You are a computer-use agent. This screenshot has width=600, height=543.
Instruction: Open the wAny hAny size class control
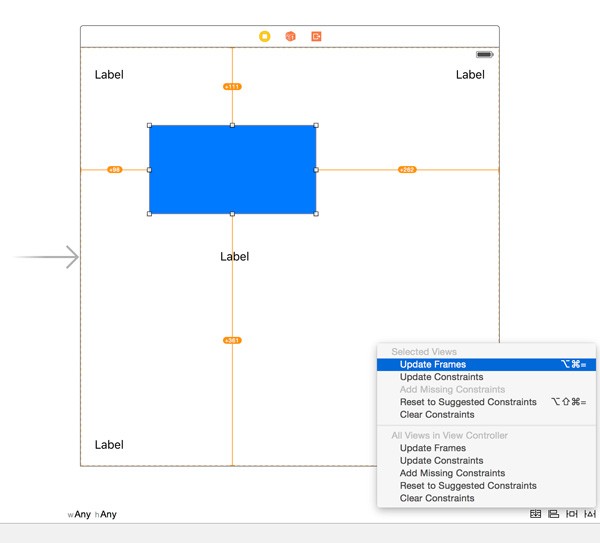[92, 514]
